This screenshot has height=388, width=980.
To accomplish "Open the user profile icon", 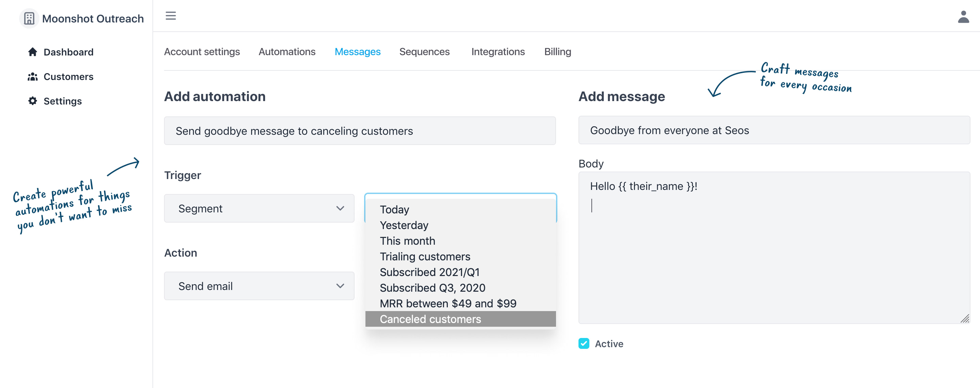I will click(x=963, y=17).
